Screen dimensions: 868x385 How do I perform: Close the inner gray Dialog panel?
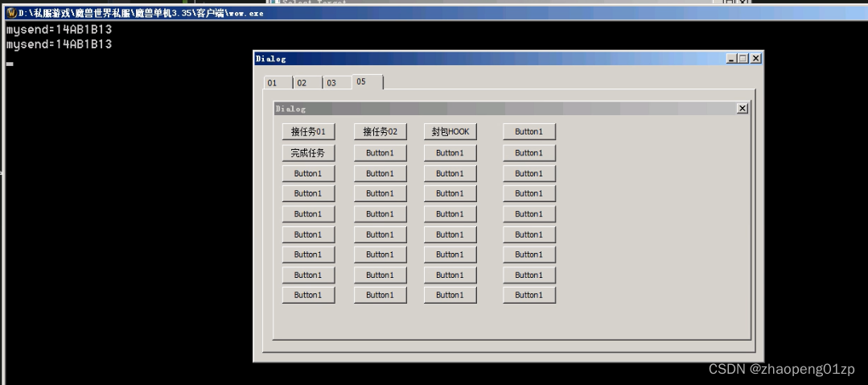(743, 109)
